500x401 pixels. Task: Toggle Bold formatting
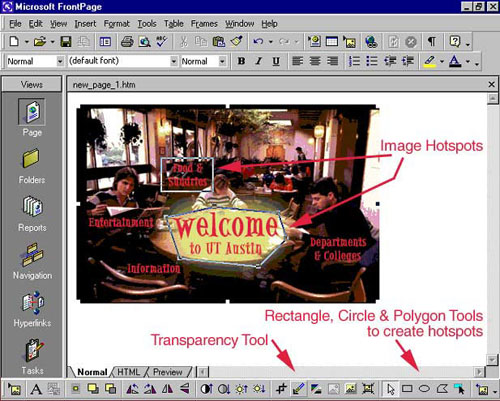241,61
